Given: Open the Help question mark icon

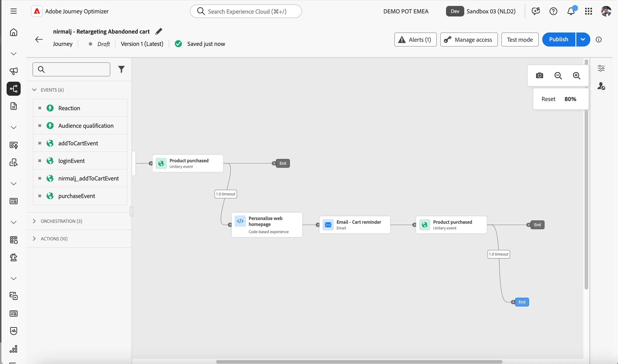Looking at the screenshot, I should [x=553, y=11].
